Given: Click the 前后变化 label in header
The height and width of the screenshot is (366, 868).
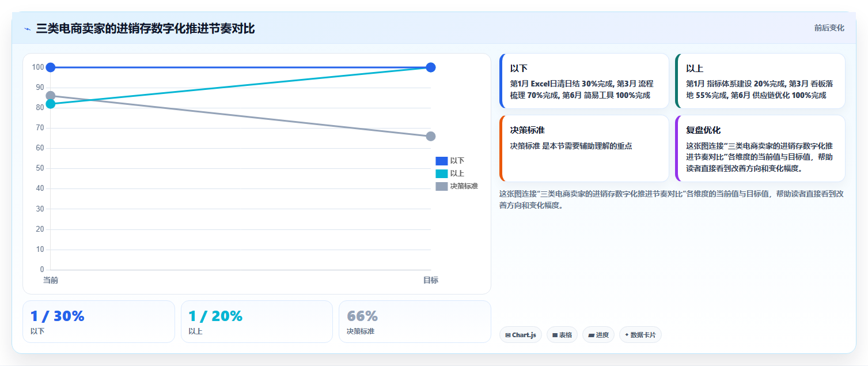Looking at the screenshot, I should pos(829,28).
